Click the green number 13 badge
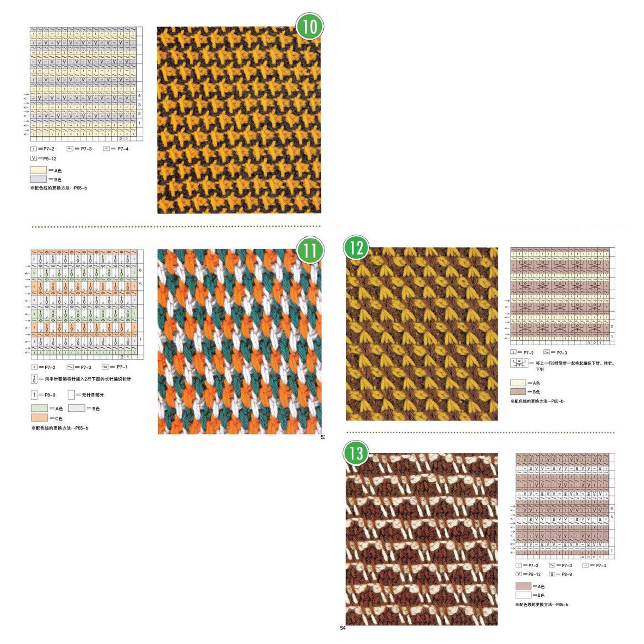This screenshot has width=644, height=644. pyautogui.click(x=356, y=453)
